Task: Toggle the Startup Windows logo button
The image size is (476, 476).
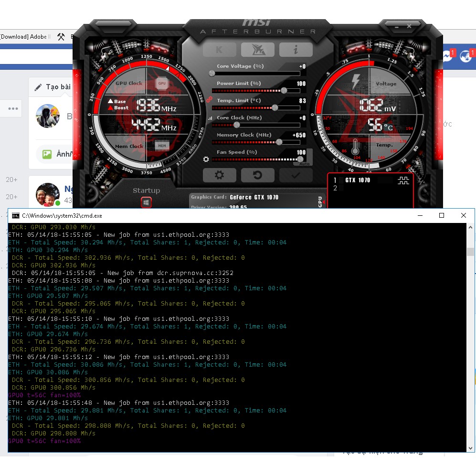Action: (x=146, y=203)
